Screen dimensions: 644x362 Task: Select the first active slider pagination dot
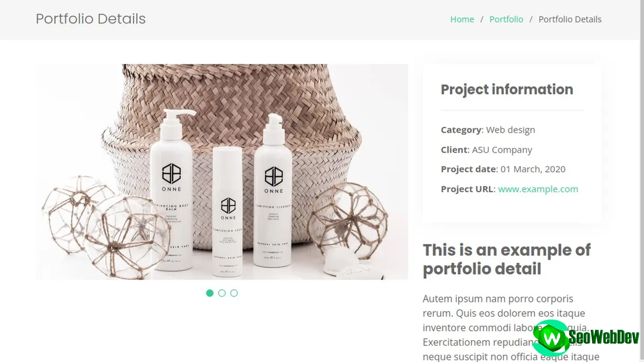[210, 293]
